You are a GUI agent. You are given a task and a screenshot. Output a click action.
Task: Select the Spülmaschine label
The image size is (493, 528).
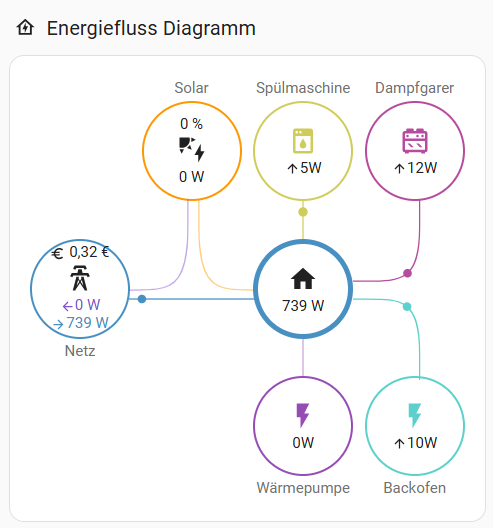pos(303,88)
